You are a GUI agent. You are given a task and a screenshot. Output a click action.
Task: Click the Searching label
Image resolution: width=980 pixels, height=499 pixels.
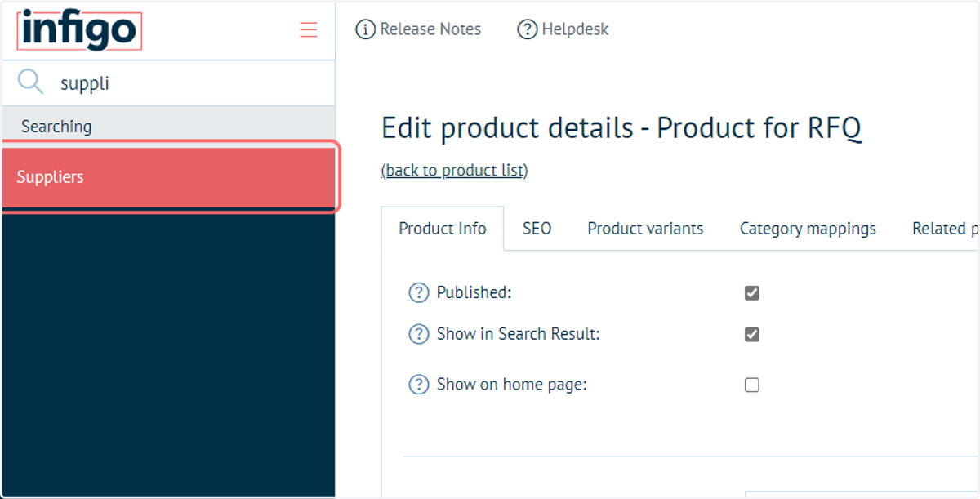(56, 127)
